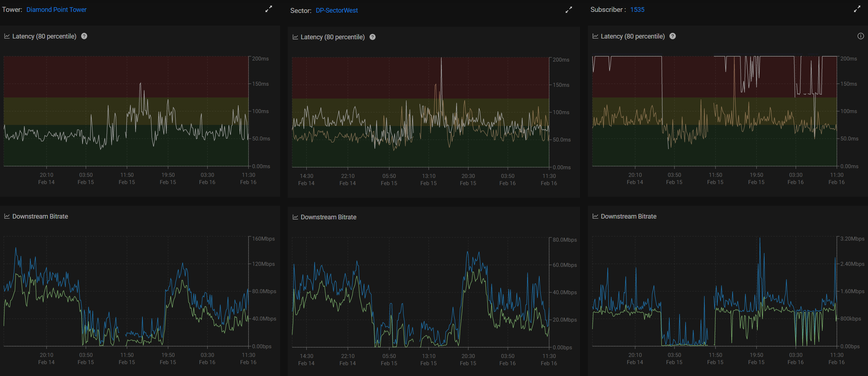The width and height of the screenshot is (868, 376).
Task: Open subscriber 1535 link
Action: tap(637, 10)
